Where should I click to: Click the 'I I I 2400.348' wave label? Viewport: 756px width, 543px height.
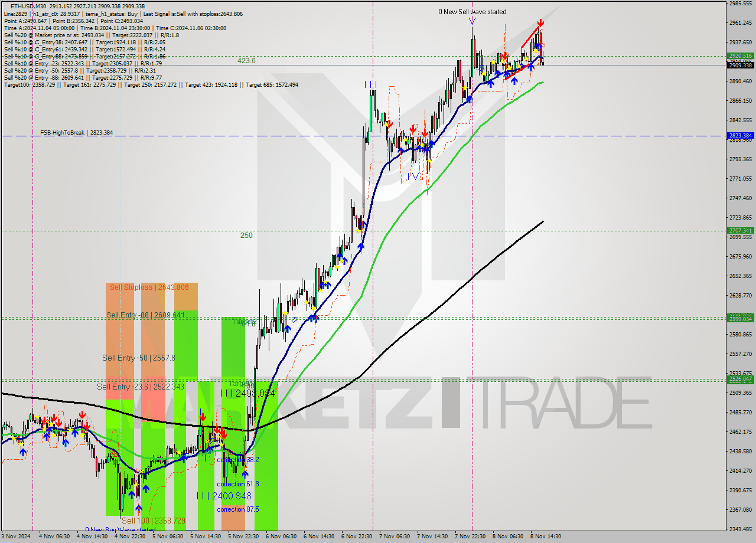[224, 496]
